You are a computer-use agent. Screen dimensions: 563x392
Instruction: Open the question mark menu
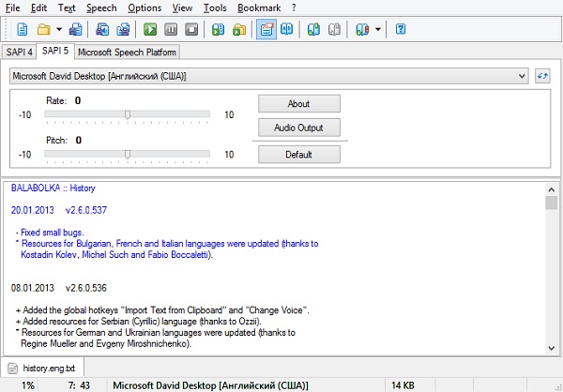click(294, 8)
